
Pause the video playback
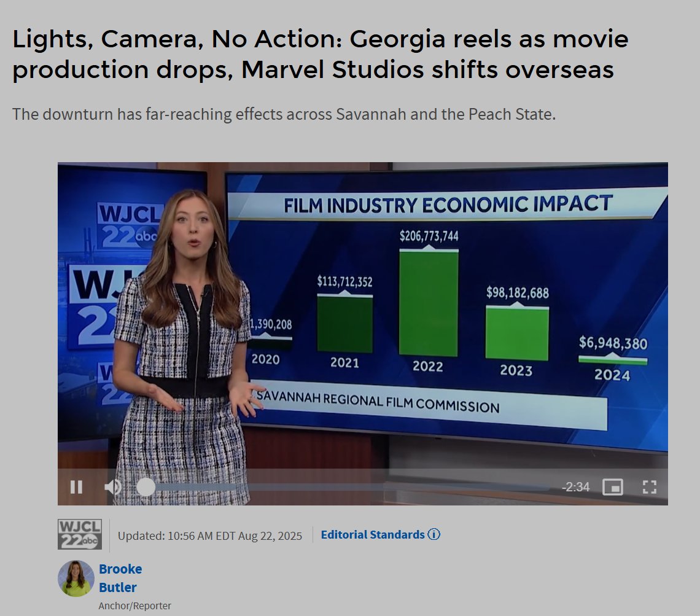76,486
